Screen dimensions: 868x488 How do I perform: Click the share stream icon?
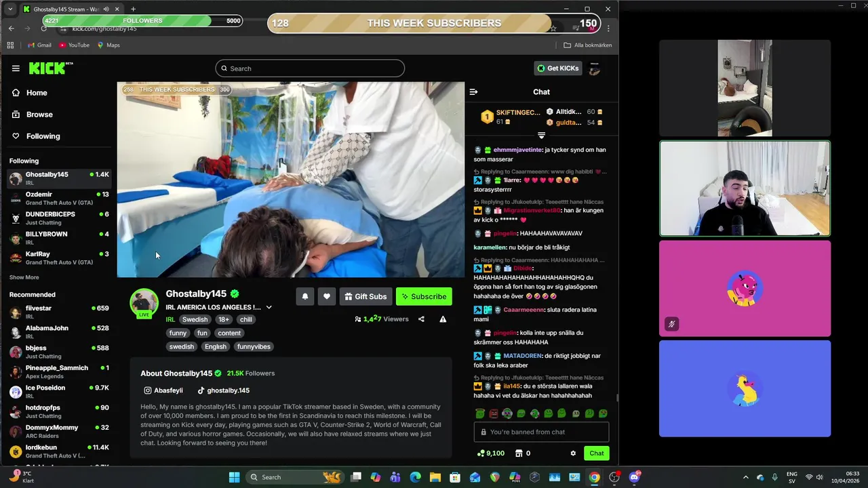pyautogui.click(x=421, y=319)
